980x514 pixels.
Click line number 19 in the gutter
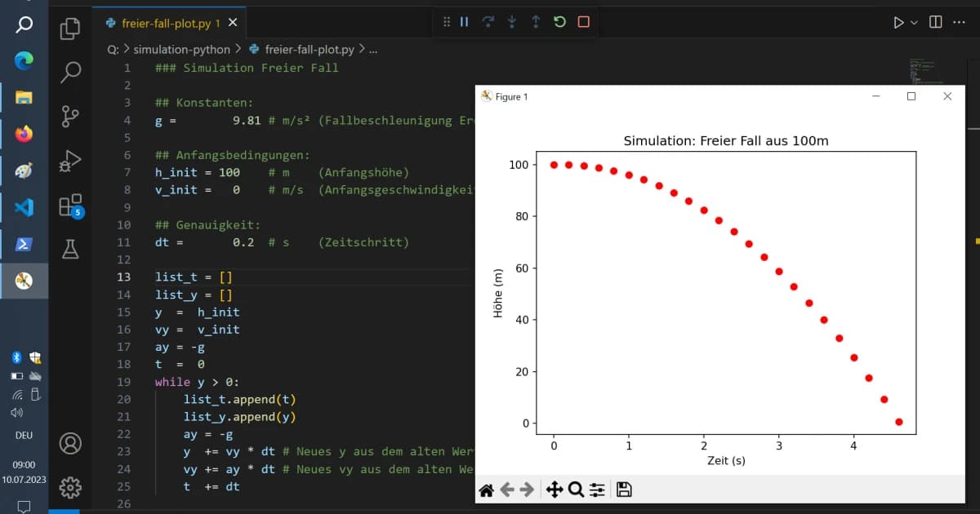click(123, 382)
